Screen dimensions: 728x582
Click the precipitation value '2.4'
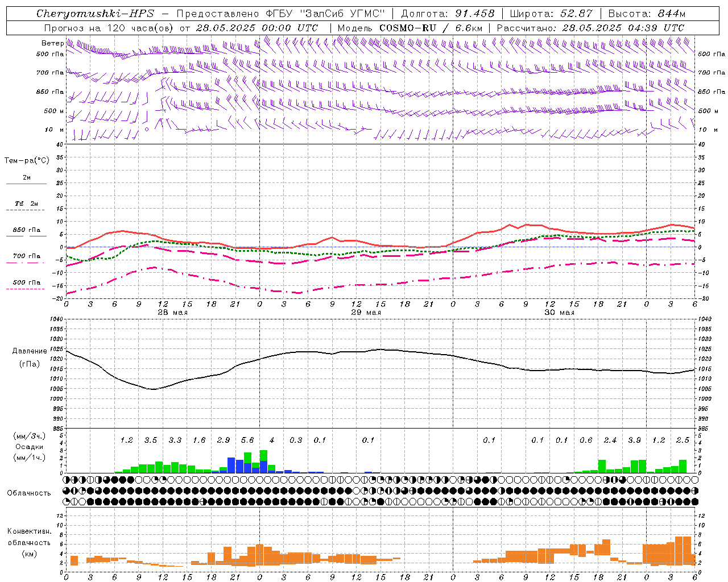(610, 440)
